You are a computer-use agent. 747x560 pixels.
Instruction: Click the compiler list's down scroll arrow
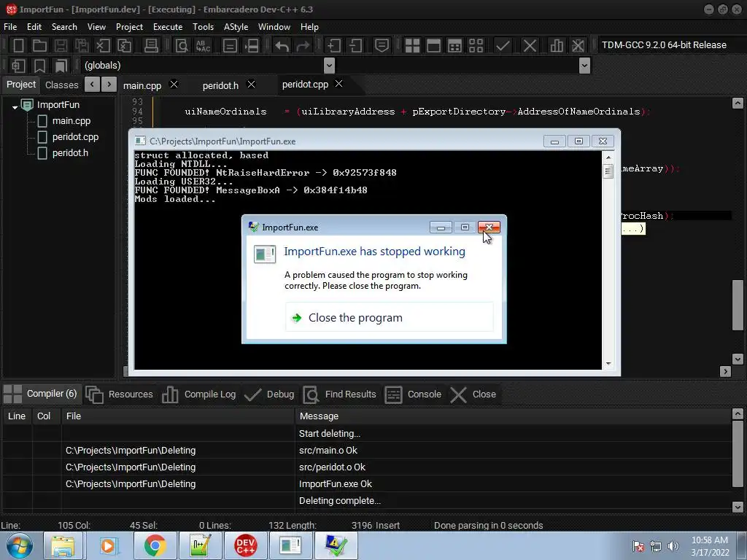tap(738, 507)
